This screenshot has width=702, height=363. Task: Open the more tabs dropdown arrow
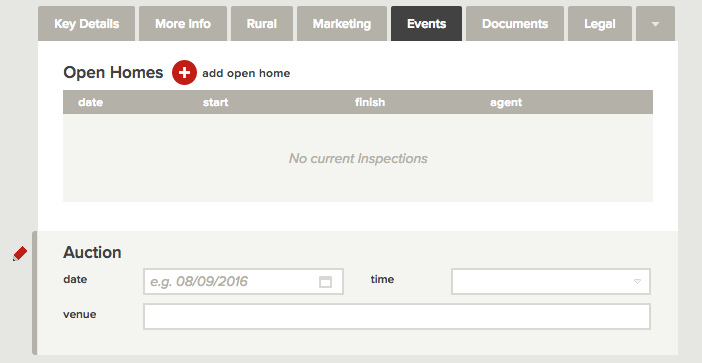click(655, 24)
